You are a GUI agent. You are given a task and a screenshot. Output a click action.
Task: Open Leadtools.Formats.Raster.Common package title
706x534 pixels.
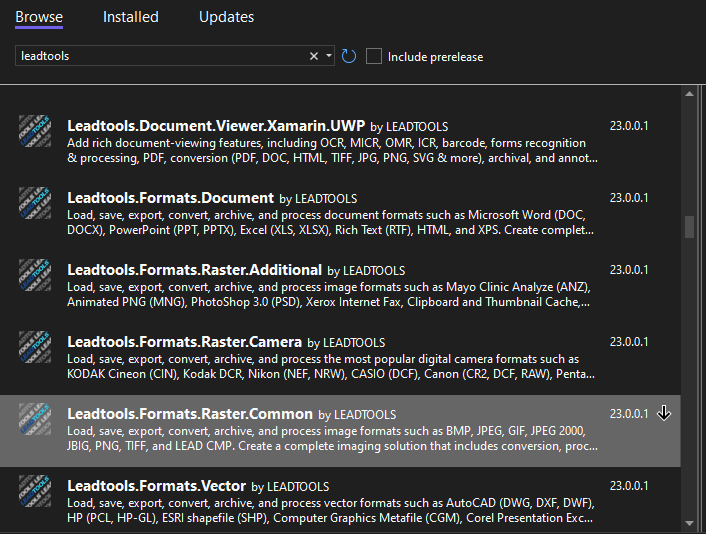[190, 414]
